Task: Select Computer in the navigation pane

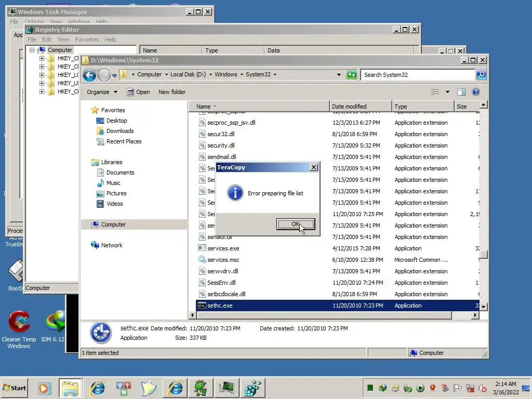Action: (113, 224)
